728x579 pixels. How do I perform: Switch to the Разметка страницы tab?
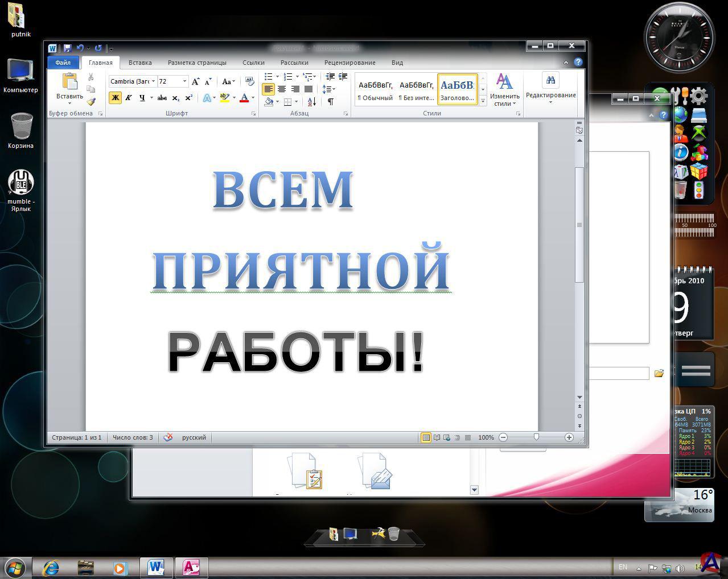(x=197, y=63)
